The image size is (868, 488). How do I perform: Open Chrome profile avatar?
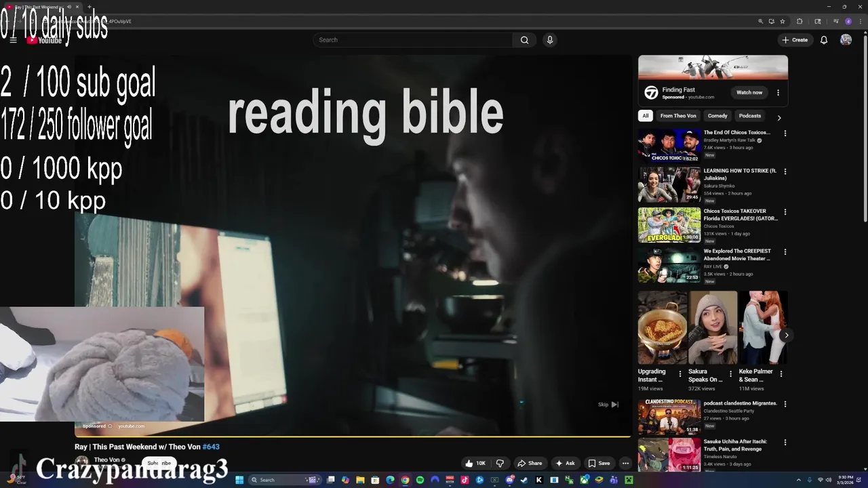pos(848,21)
